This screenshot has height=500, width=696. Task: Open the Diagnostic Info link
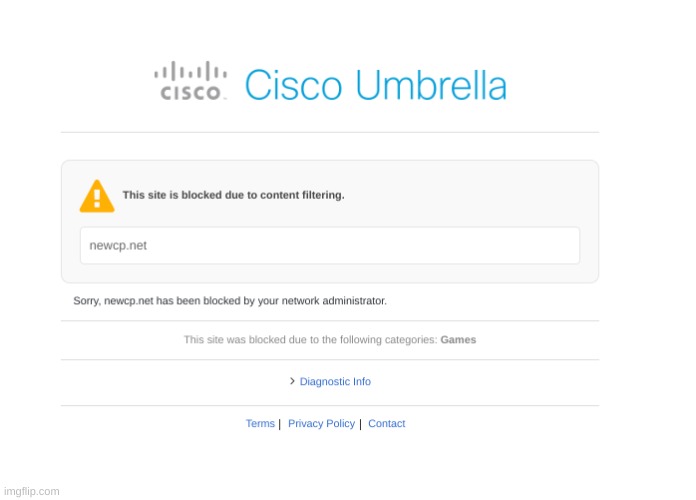pyautogui.click(x=335, y=382)
